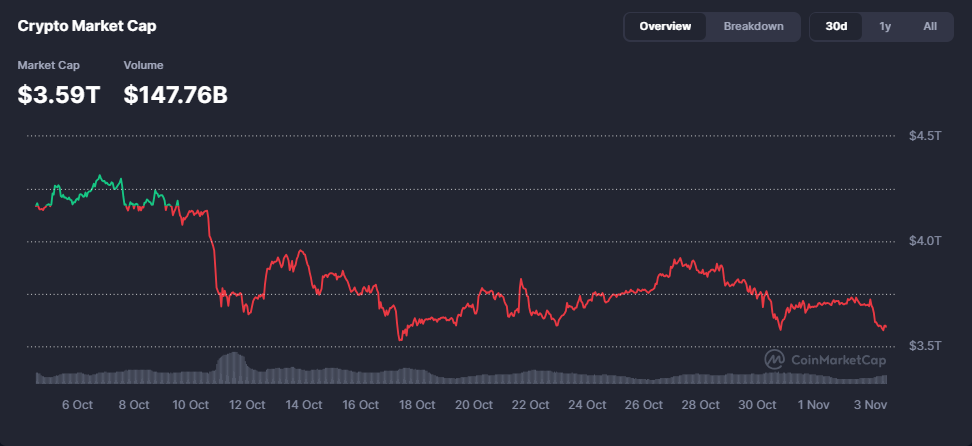Click the 18 Oct date label
This screenshot has width=972, height=446.
click(417, 405)
